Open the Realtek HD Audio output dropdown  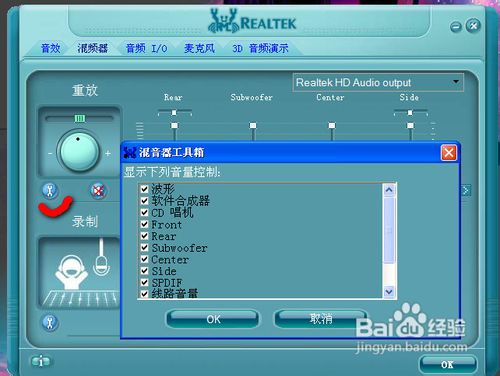pos(378,82)
